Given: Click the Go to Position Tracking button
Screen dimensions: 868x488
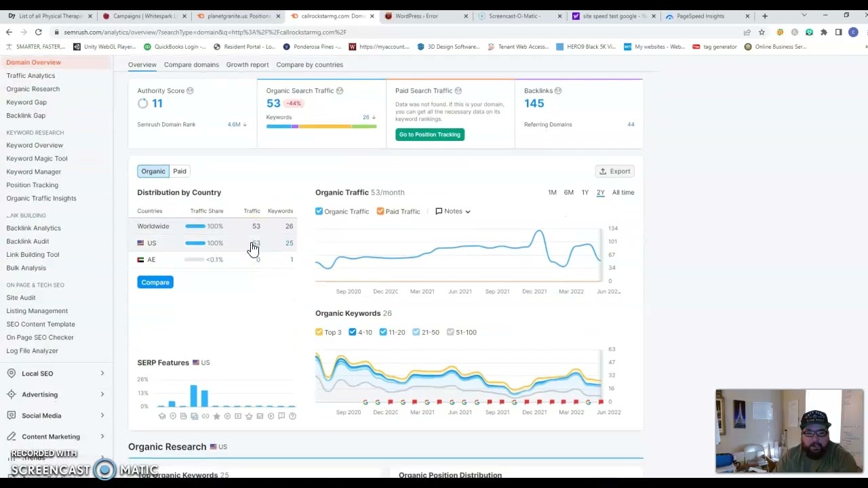Looking at the screenshot, I should pyautogui.click(x=429, y=134).
